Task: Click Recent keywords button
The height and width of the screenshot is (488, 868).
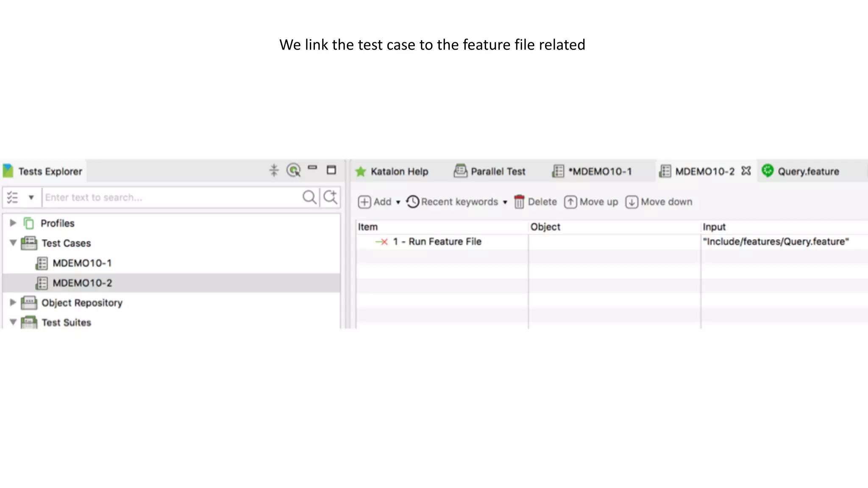Action: [x=452, y=202]
